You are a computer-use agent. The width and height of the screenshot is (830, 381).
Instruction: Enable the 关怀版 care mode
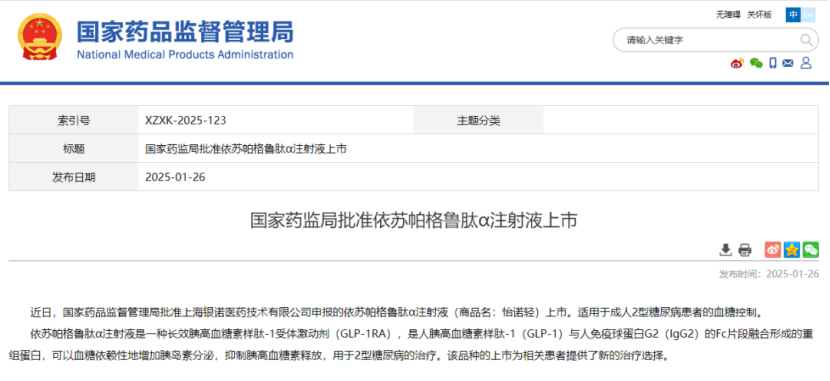pos(760,15)
